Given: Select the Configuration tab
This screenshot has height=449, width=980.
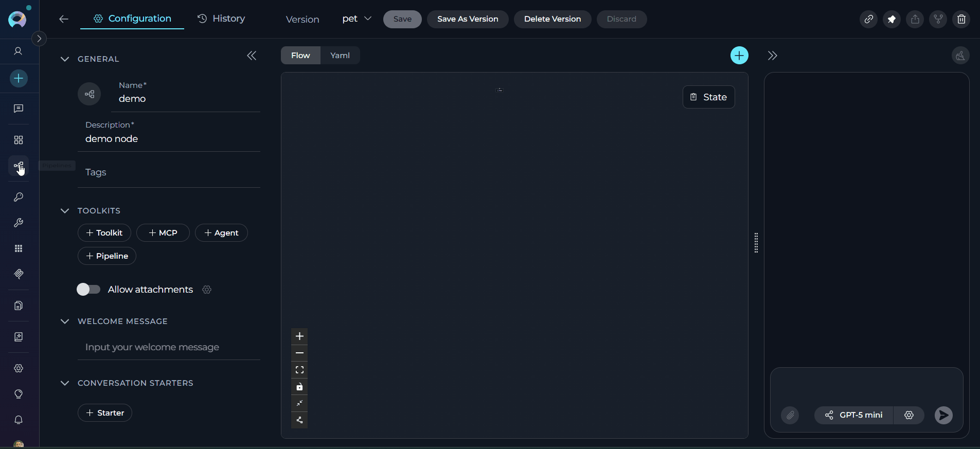Looking at the screenshot, I should click(x=132, y=19).
